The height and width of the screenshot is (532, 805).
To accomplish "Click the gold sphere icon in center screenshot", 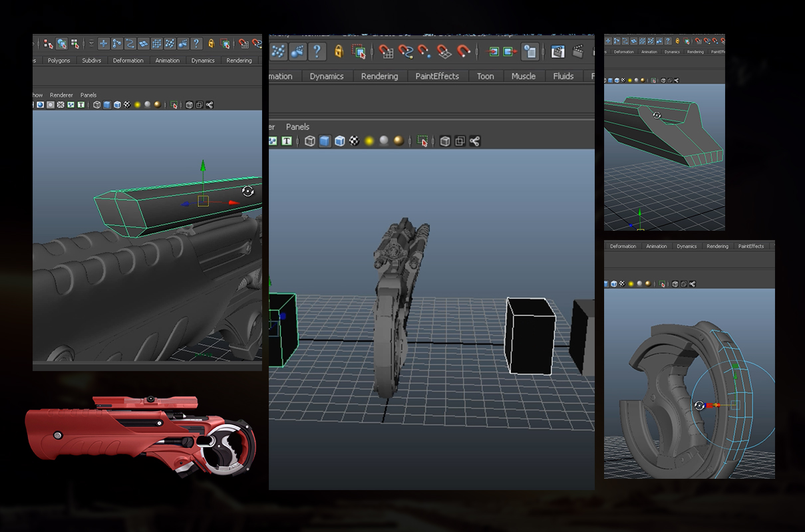I will pyautogui.click(x=399, y=141).
